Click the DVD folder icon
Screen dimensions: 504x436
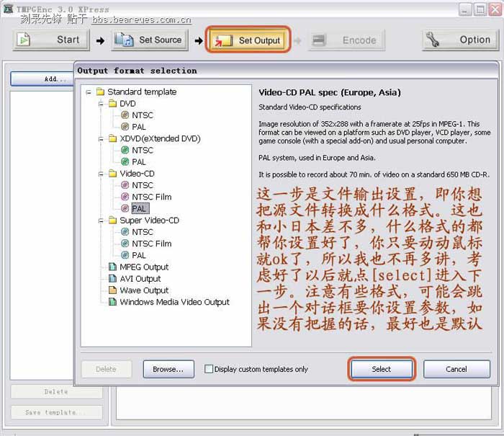112,104
